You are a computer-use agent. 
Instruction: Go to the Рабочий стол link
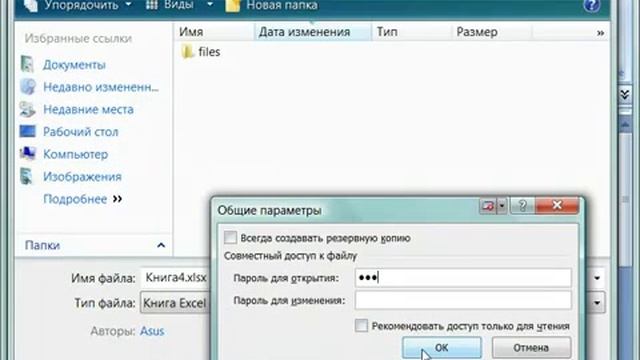click(x=80, y=132)
